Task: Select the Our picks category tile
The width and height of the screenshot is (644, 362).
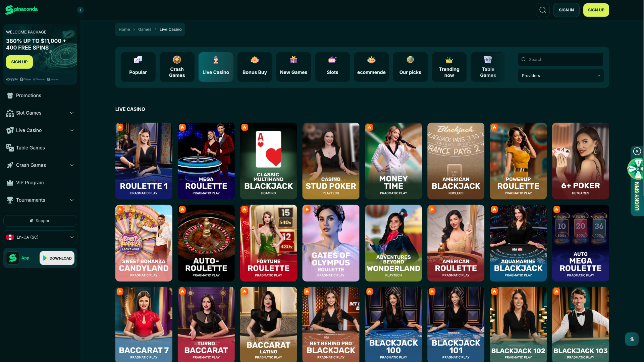Action: coord(410,67)
